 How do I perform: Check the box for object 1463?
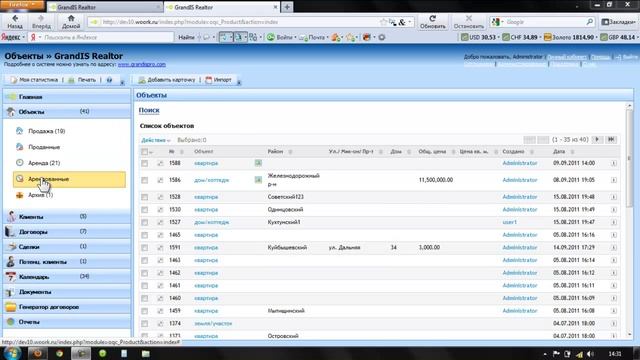tap(144, 260)
